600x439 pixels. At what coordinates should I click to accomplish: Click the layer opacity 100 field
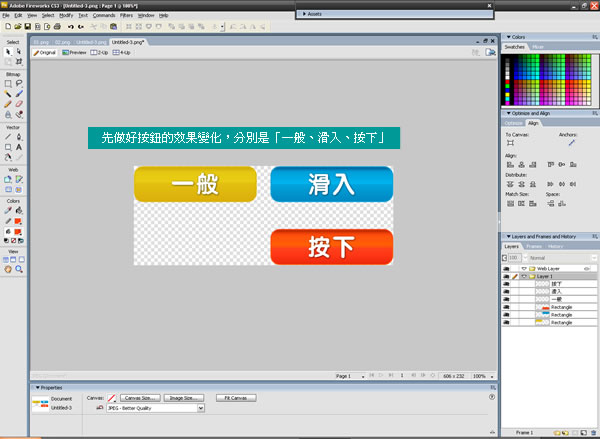click(514, 258)
